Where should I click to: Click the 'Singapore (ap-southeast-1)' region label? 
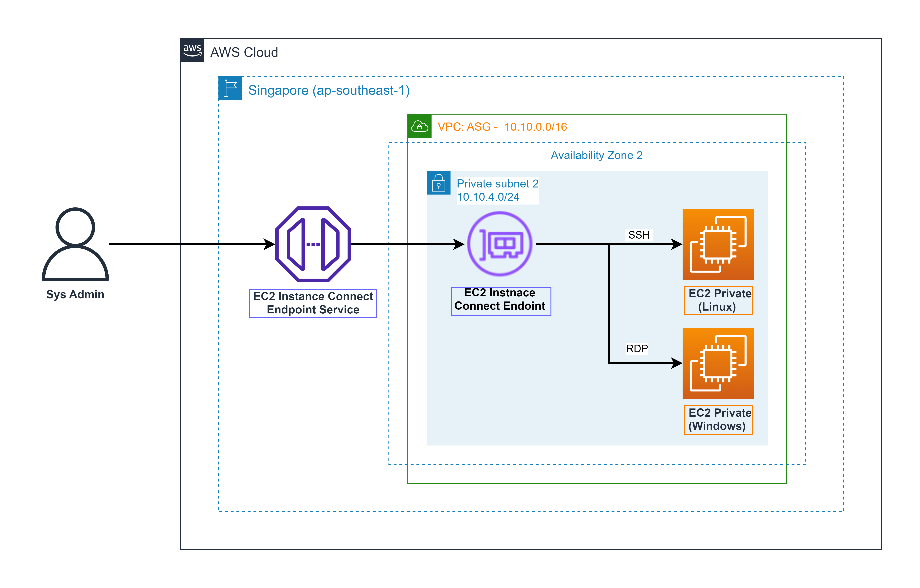[329, 91]
